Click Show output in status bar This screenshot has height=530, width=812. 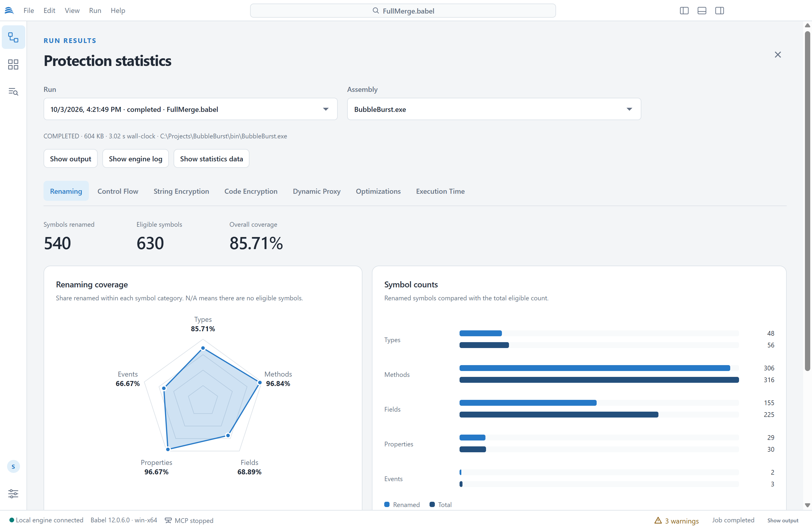783,521
